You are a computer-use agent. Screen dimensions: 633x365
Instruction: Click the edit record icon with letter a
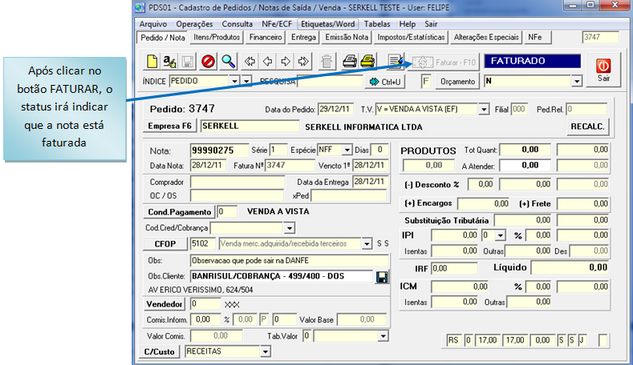170,61
